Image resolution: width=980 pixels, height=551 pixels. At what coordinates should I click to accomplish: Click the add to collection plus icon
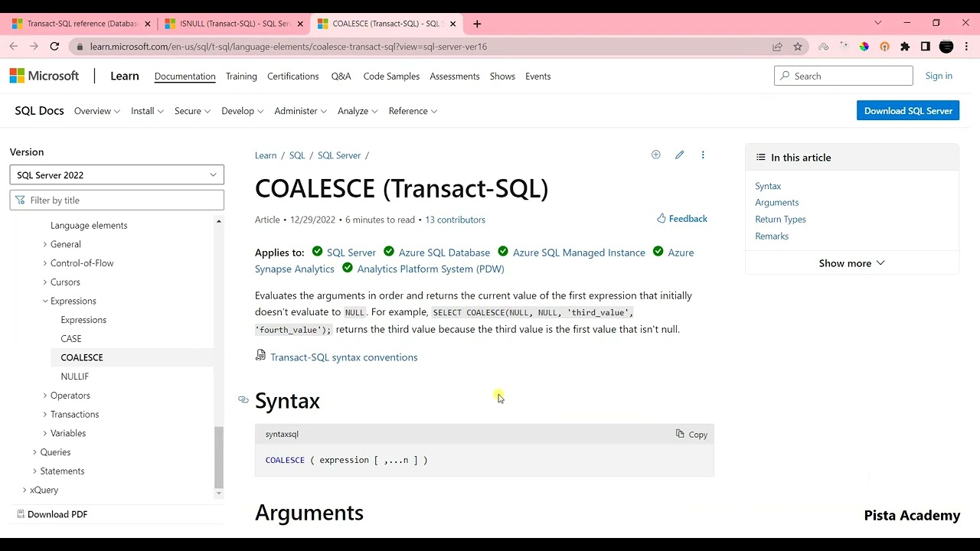655,155
